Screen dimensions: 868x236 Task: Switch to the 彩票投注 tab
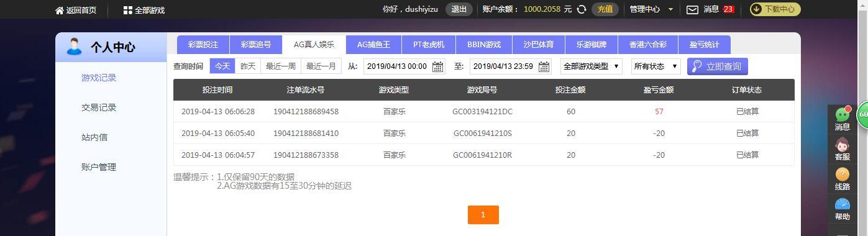(203, 45)
